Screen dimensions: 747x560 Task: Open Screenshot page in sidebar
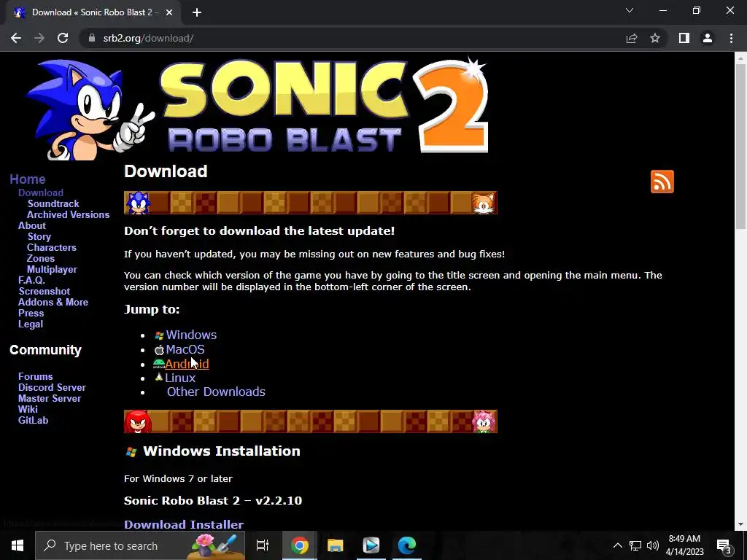coord(44,291)
